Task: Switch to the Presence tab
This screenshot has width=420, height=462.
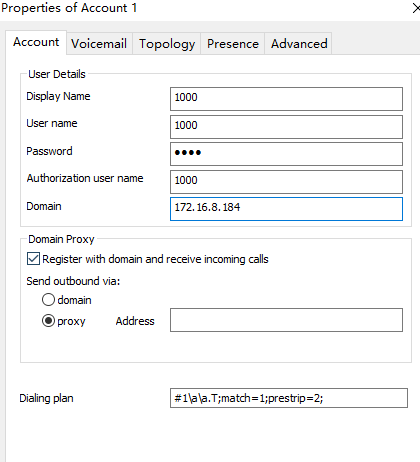Action: point(233,44)
